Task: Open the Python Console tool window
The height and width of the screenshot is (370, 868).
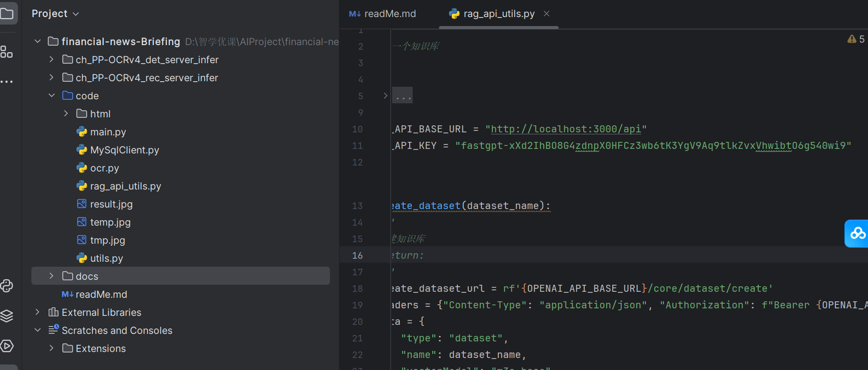Action: (x=7, y=286)
